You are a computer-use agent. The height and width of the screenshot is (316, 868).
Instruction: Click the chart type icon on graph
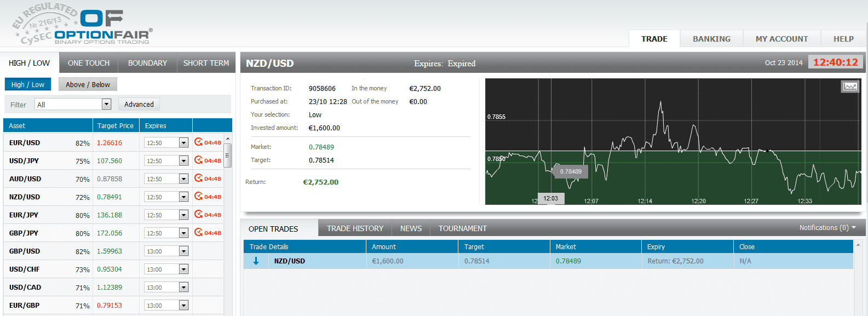pos(849,87)
